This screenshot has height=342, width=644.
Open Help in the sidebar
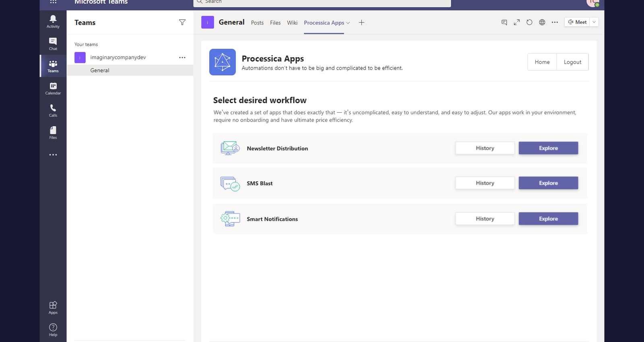[x=53, y=330]
